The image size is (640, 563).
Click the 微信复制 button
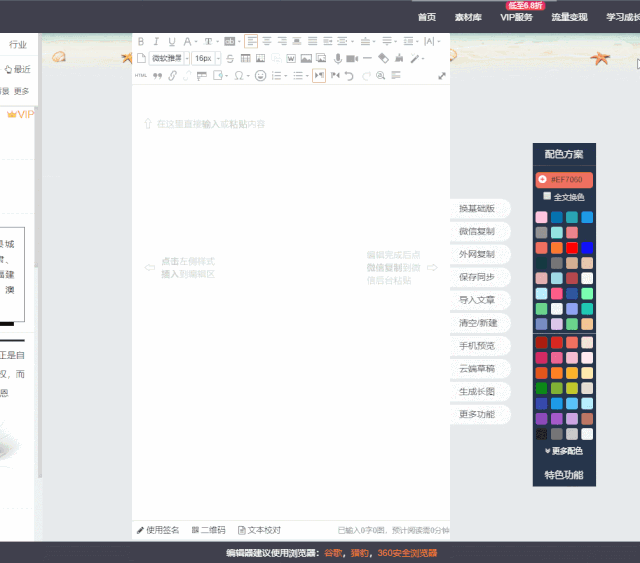click(477, 231)
